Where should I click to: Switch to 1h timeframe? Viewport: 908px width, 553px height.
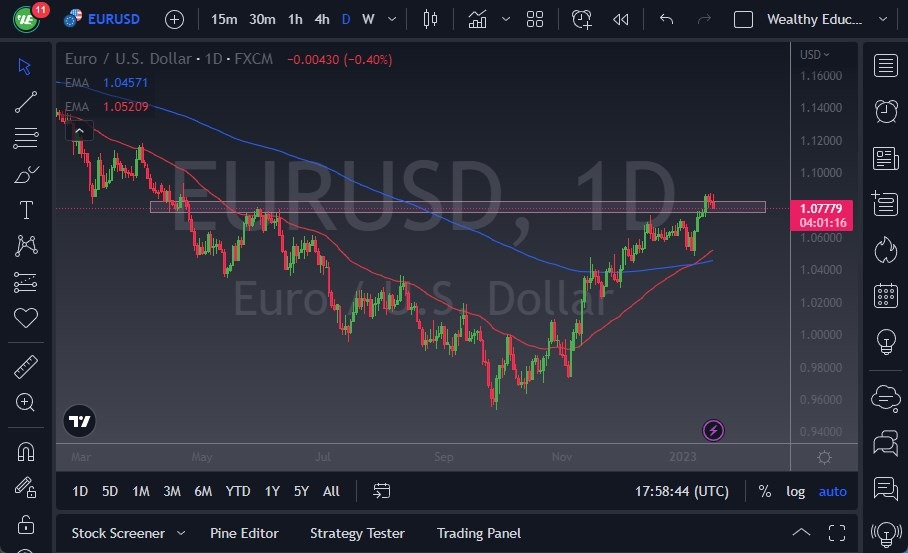(x=295, y=19)
